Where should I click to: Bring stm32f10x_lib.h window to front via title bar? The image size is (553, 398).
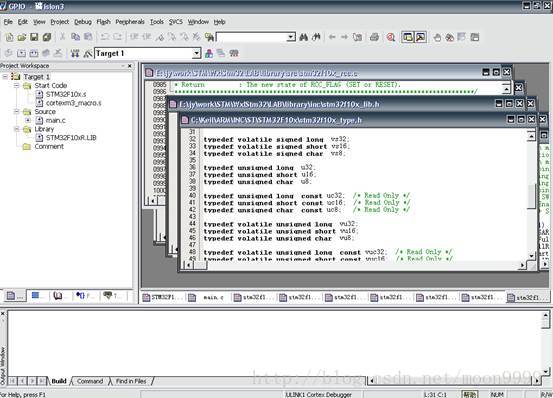(279, 104)
